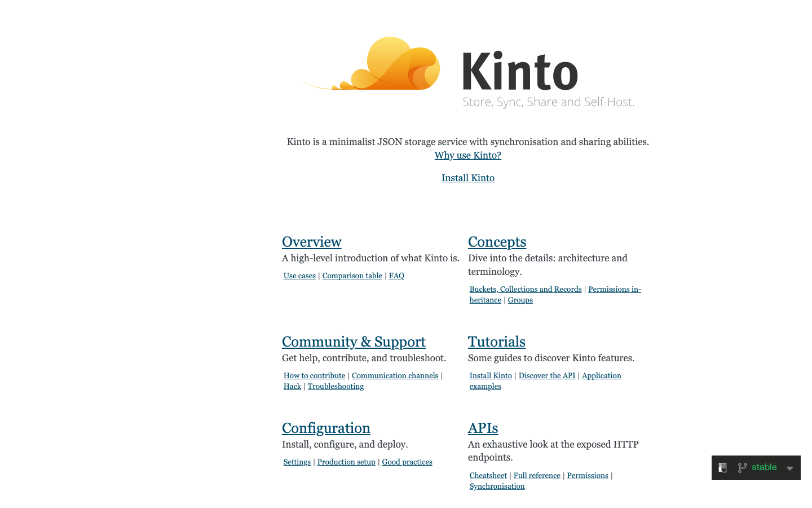Viewport: 812px width, 508px height.
Task: Click Install Kinto below the introduction
Action: [467, 178]
